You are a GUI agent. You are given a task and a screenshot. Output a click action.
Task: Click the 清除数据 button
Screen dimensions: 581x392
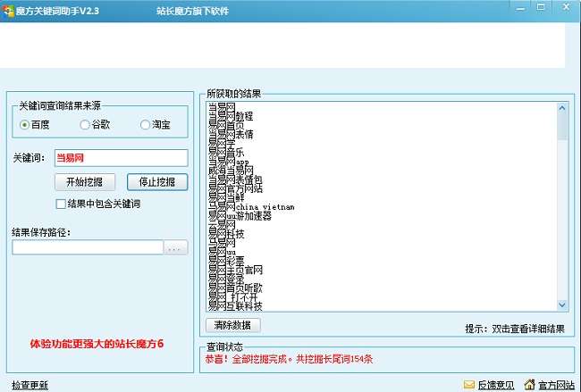pos(233,325)
